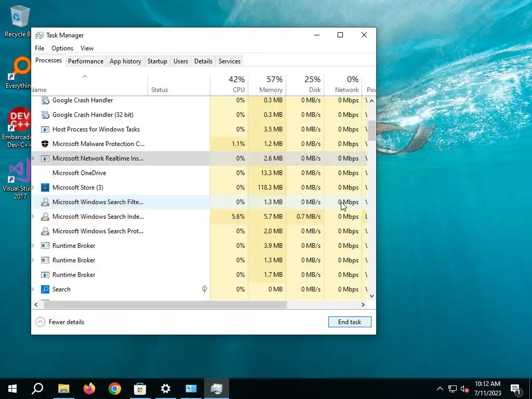Collapse view with Fewer details
Image resolution: width=532 pixels, height=399 pixels.
[x=60, y=322]
